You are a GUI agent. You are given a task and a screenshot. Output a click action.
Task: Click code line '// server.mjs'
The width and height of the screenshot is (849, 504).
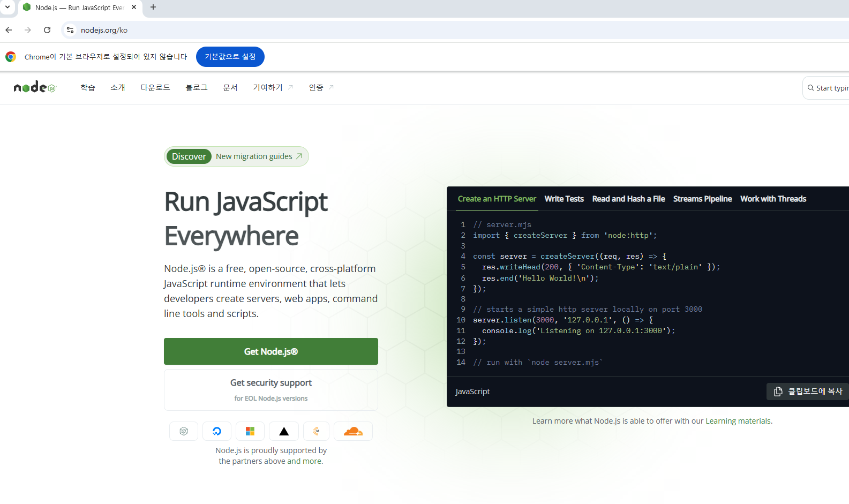click(502, 224)
